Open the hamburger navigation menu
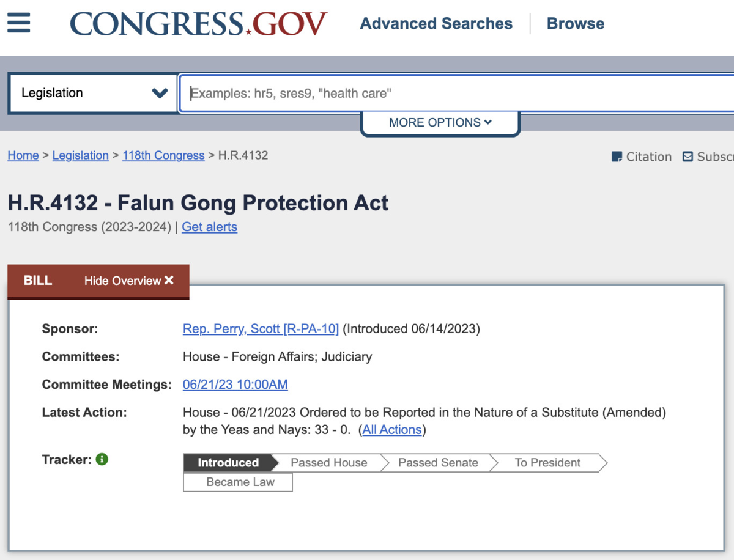734x560 pixels. [19, 23]
